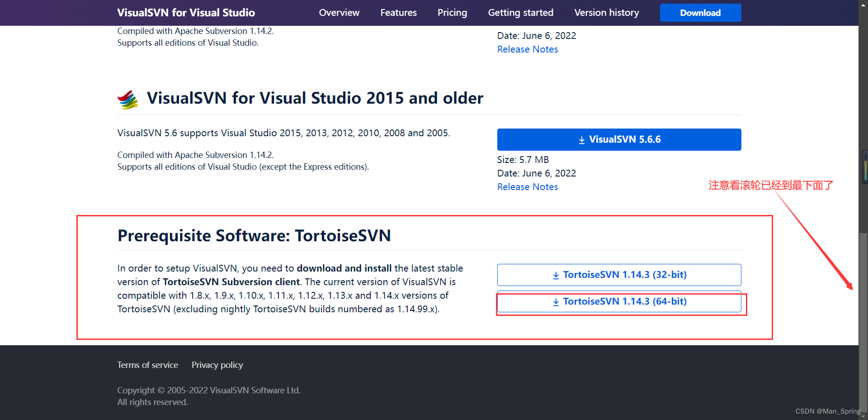The image size is (868, 420).
Task: Open the Overview nav item
Action: (x=339, y=13)
